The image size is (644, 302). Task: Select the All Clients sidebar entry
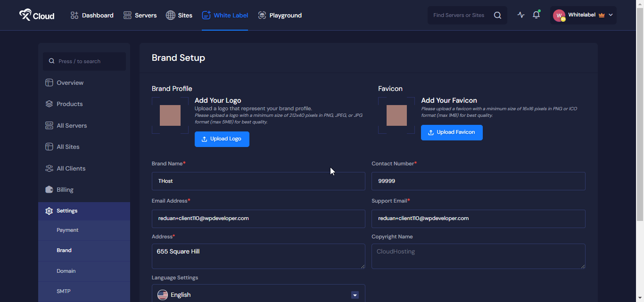(x=71, y=168)
